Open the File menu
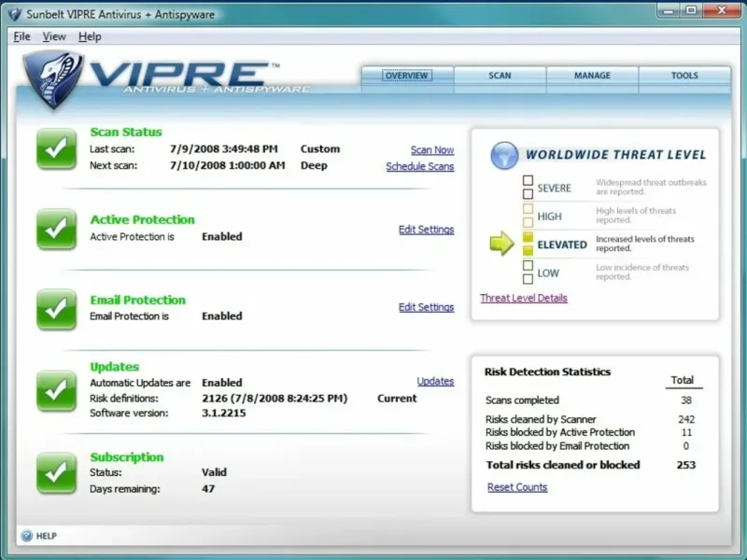The width and height of the screenshot is (747, 560). [21, 36]
